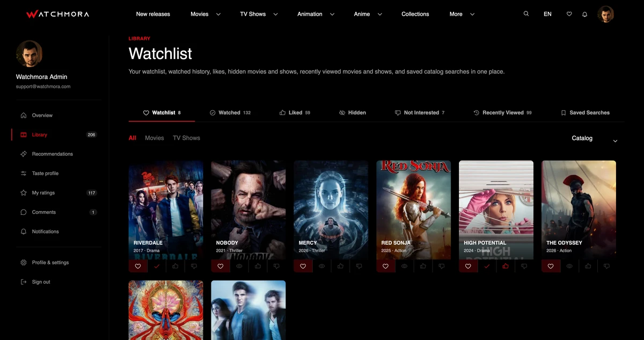The height and width of the screenshot is (340, 644).
Task: Open the Red Sonja poster card
Action: click(x=414, y=210)
